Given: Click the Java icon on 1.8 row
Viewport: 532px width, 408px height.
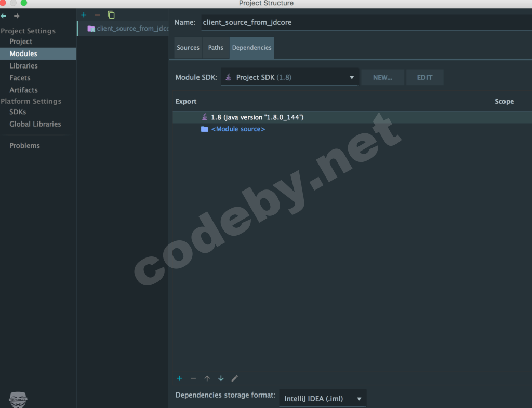Looking at the screenshot, I should [205, 117].
